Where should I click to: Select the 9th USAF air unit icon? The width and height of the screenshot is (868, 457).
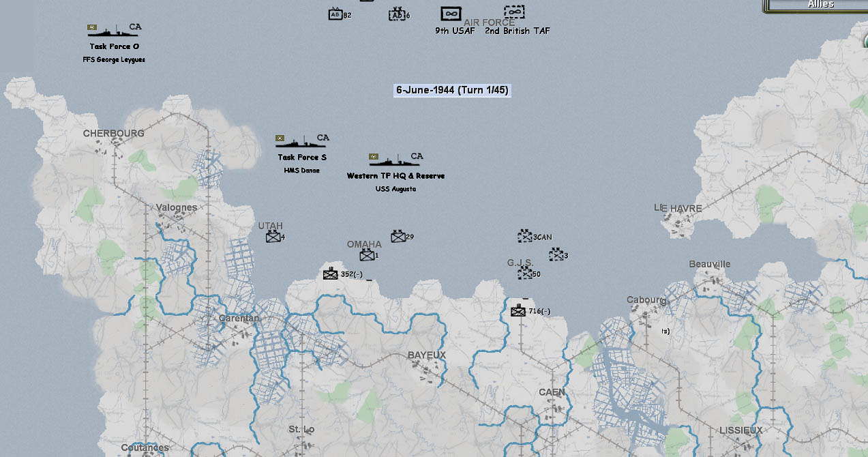click(x=450, y=14)
